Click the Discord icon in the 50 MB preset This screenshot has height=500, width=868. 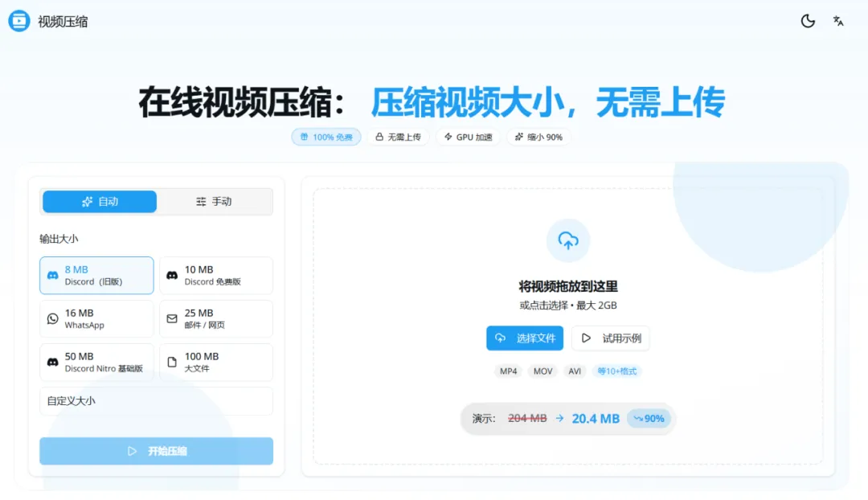(x=52, y=362)
